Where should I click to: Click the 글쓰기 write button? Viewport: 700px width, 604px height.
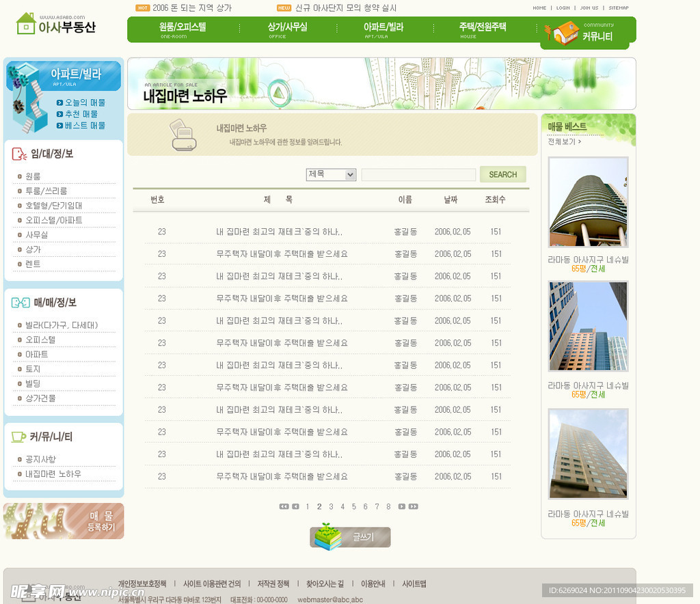351,537
